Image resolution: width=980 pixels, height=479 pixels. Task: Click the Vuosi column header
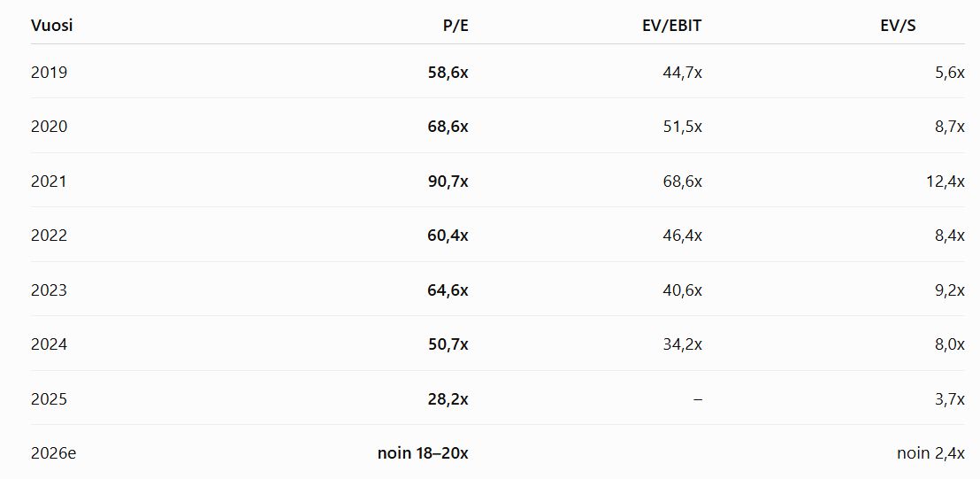(x=52, y=26)
